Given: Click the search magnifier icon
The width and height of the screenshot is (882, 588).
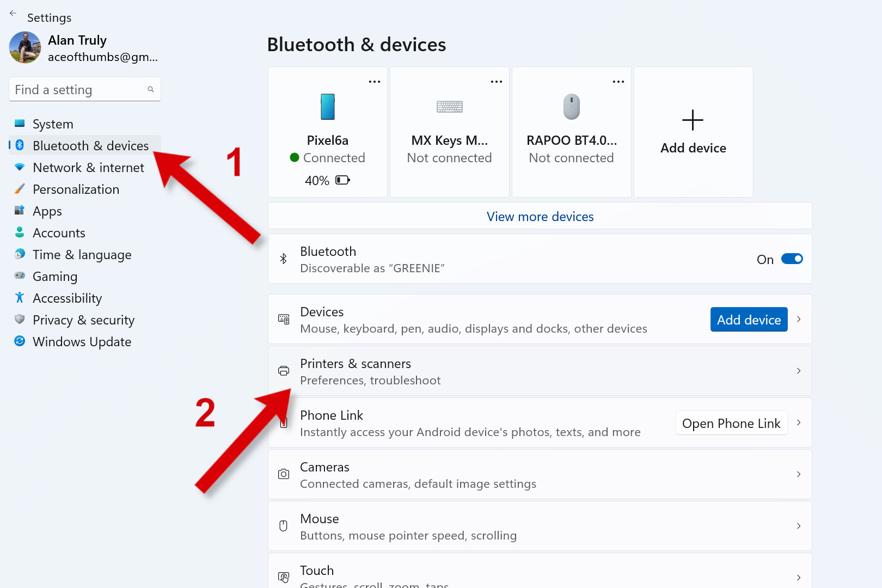Looking at the screenshot, I should coord(151,89).
